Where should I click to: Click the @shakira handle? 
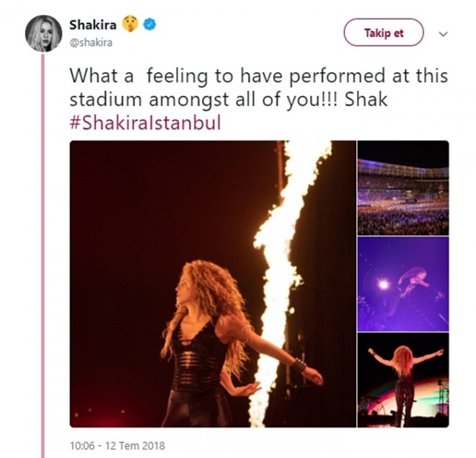point(92,42)
